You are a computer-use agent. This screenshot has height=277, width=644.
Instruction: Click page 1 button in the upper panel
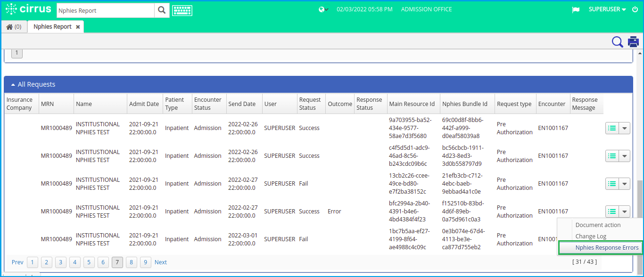coord(17,53)
